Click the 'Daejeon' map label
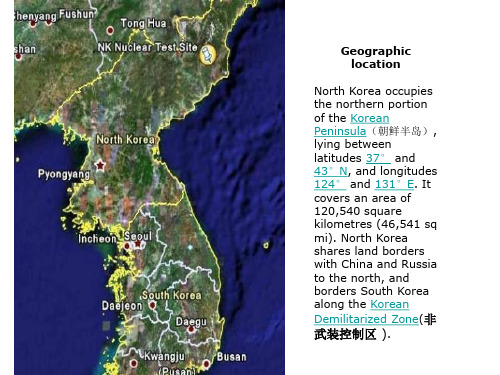This screenshot has height=375, width=500. 122,306
